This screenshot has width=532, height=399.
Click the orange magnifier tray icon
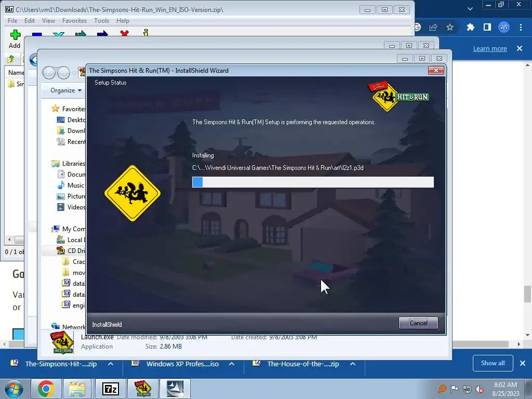pos(442,389)
